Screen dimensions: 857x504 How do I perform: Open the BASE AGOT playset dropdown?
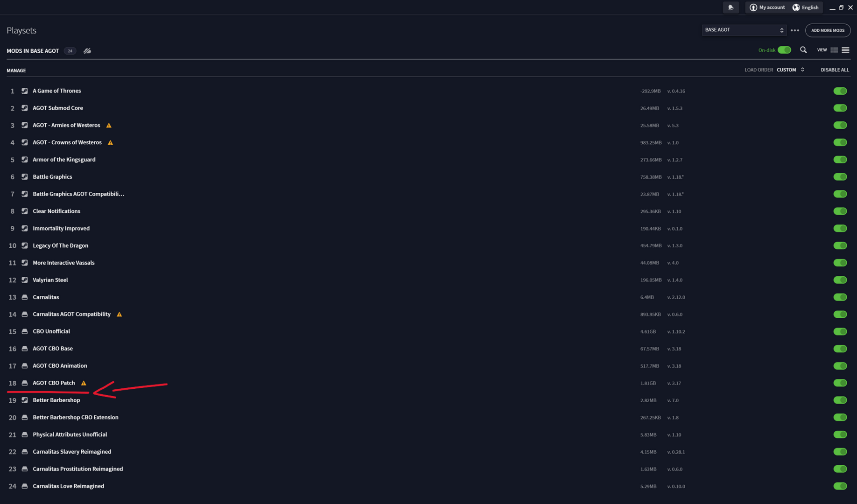[x=744, y=30]
